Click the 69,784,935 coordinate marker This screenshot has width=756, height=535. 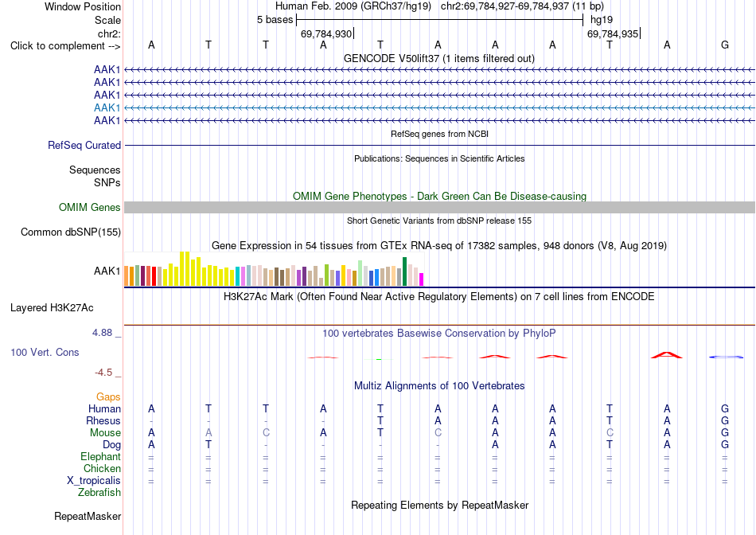pos(613,33)
